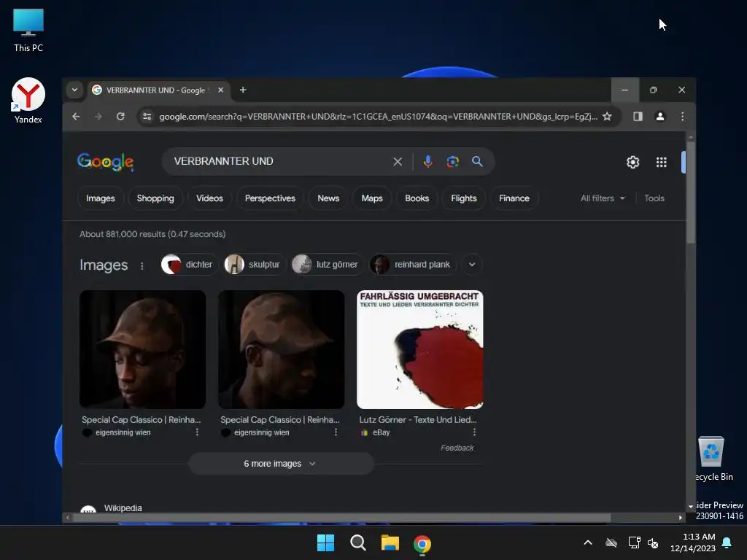Open taskbar Search

click(357, 542)
